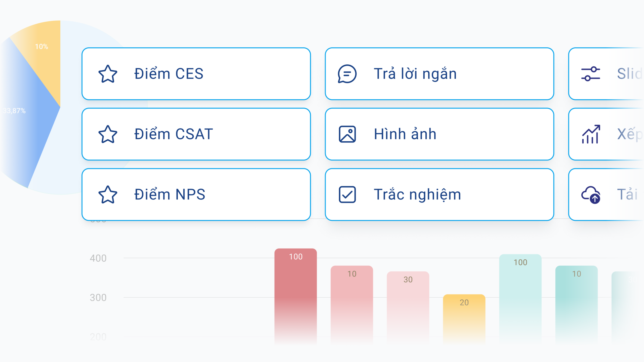
Task: Add a Trả lời ngắn question
Action: (x=439, y=74)
